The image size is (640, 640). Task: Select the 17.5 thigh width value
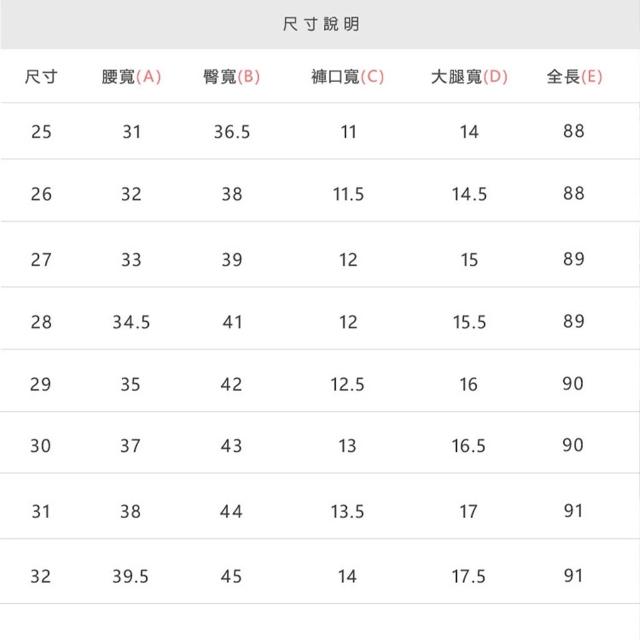pyautogui.click(x=469, y=576)
